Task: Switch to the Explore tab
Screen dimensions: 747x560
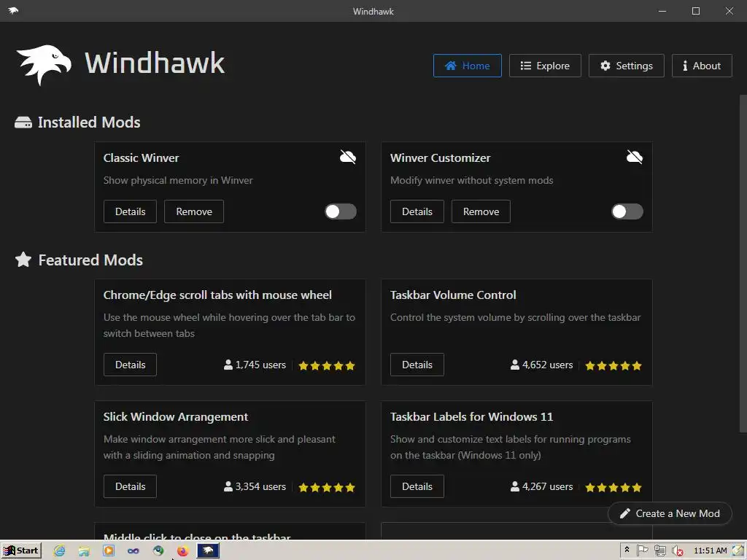Action: (544, 66)
